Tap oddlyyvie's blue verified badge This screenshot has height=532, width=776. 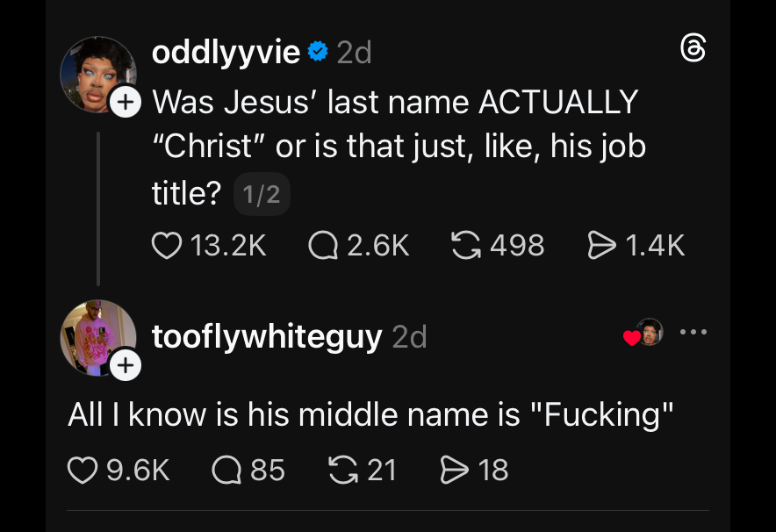coord(319,53)
